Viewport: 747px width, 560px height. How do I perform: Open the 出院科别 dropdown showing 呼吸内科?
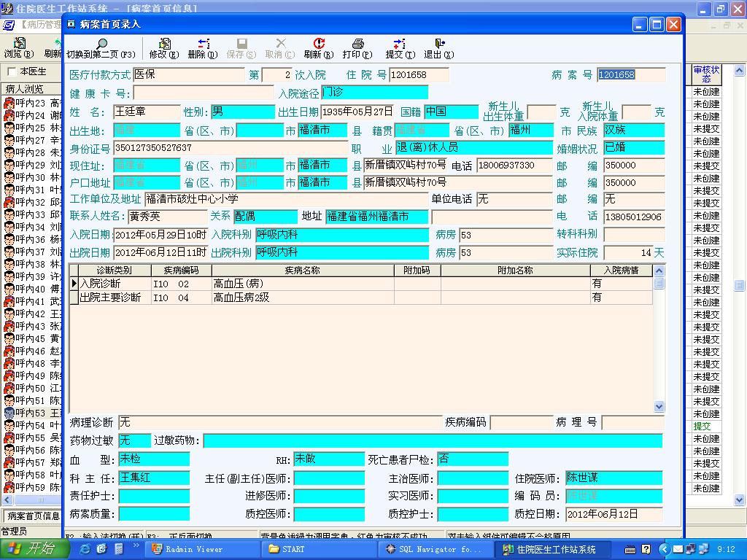coord(342,252)
